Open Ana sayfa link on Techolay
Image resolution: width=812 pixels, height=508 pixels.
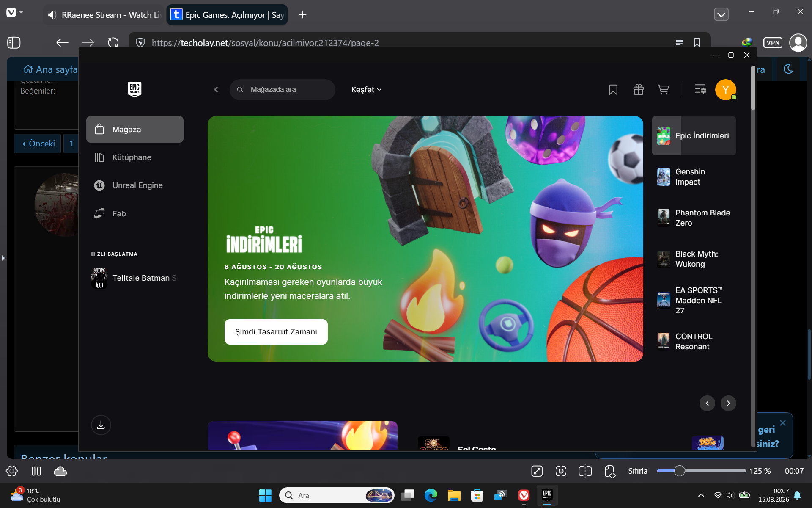pyautogui.click(x=50, y=69)
